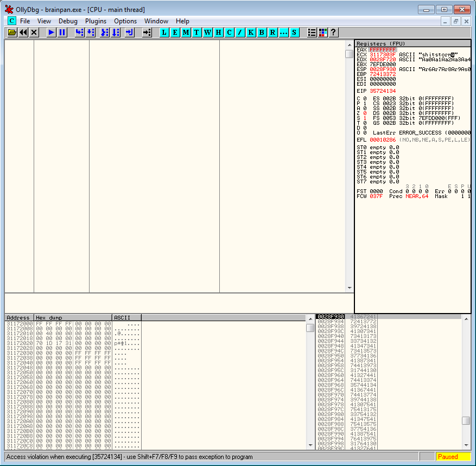The width and height of the screenshot is (476, 466).
Task: Click dump pane scroll down arrow
Action: point(310,445)
